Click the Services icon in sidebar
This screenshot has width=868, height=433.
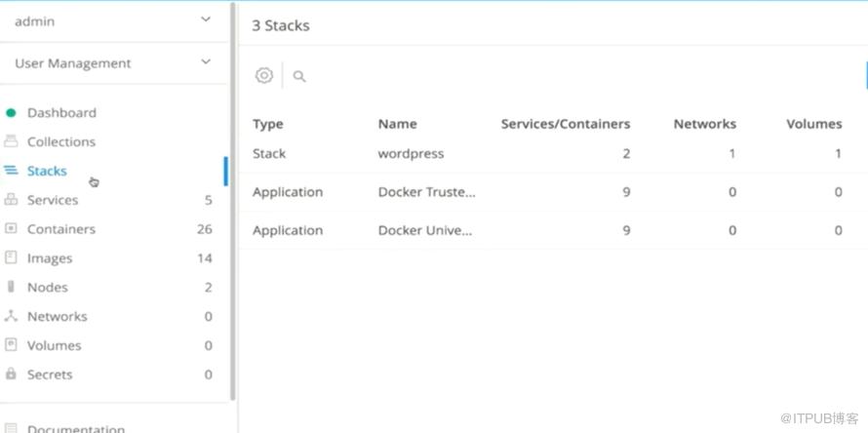click(11, 200)
